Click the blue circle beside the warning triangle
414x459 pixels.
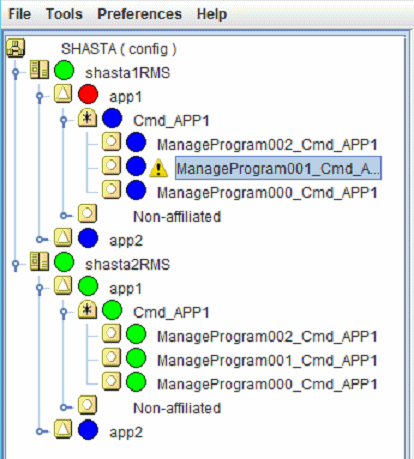click(x=136, y=166)
